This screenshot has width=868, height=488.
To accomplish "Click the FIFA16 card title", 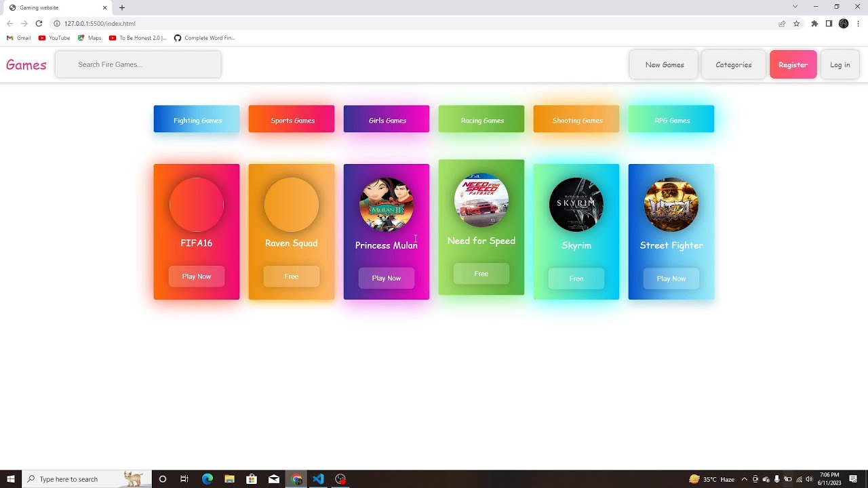I will pos(197,243).
